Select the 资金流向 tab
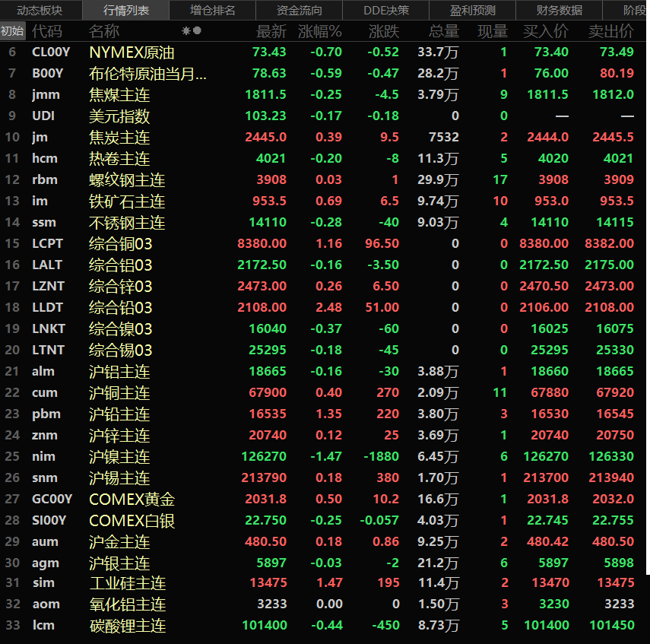This screenshot has height=644, width=650. [x=300, y=11]
